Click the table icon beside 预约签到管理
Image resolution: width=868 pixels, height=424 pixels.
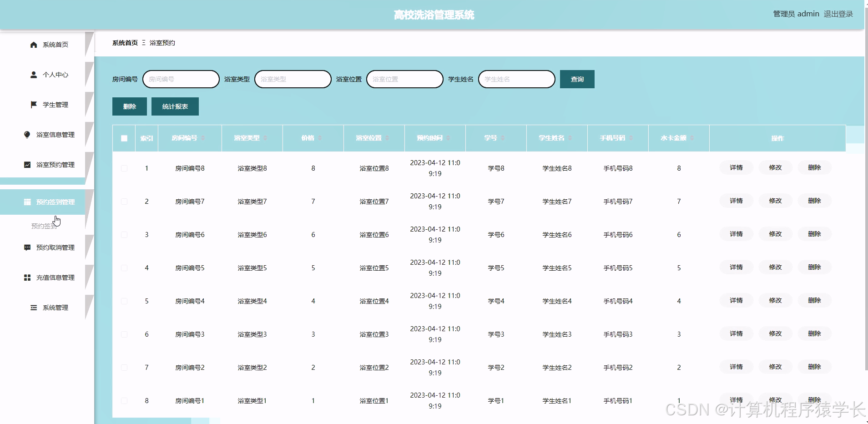[x=27, y=202]
